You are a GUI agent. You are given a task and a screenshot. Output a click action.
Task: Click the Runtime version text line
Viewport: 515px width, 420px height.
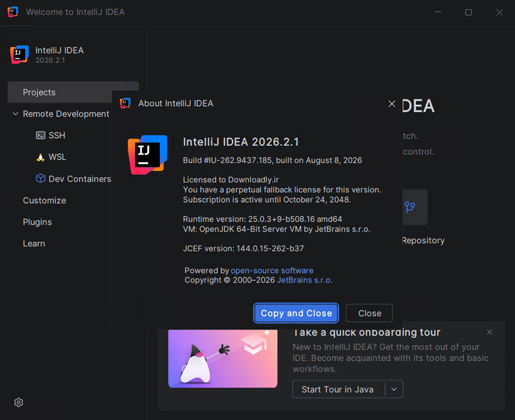[262, 219]
